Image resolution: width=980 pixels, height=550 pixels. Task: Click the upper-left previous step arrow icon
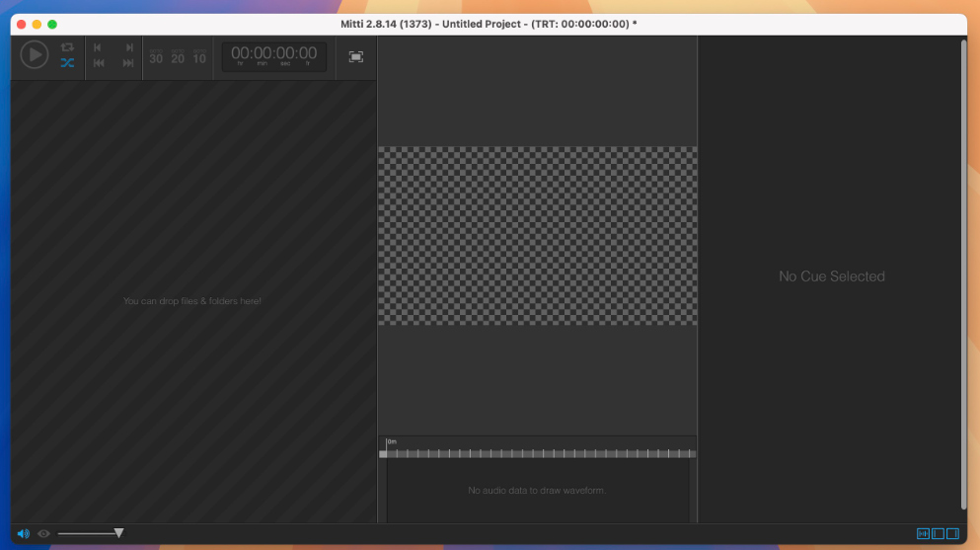point(98,47)
